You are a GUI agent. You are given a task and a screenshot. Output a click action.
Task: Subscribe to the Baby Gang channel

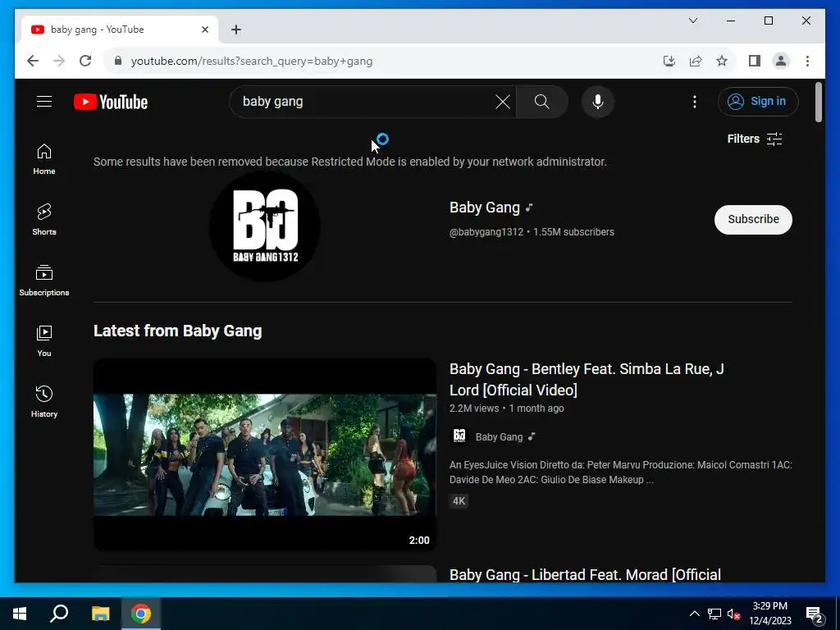[x=753, y=219]
